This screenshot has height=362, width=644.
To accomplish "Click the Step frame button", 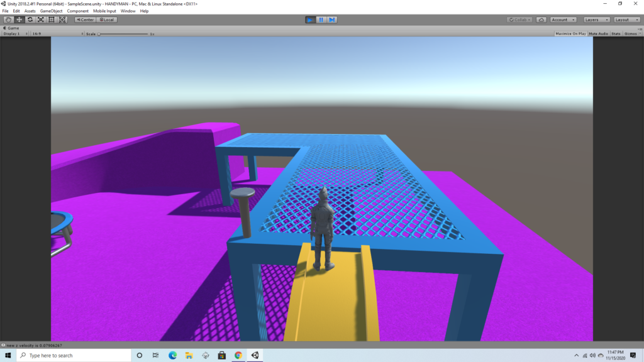I will point(331,19).
